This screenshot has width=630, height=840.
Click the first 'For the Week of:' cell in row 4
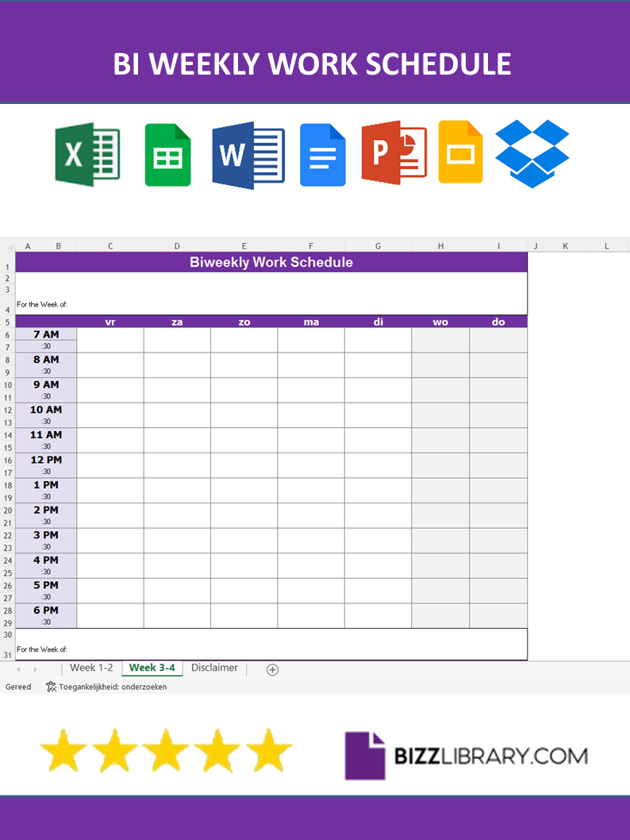[x=42, y=304]
